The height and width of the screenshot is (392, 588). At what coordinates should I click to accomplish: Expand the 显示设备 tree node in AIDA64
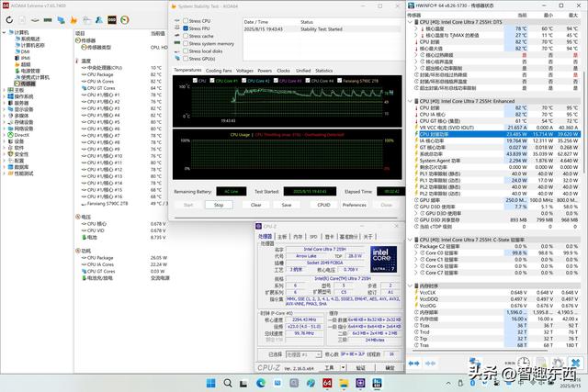click(4, 109)
